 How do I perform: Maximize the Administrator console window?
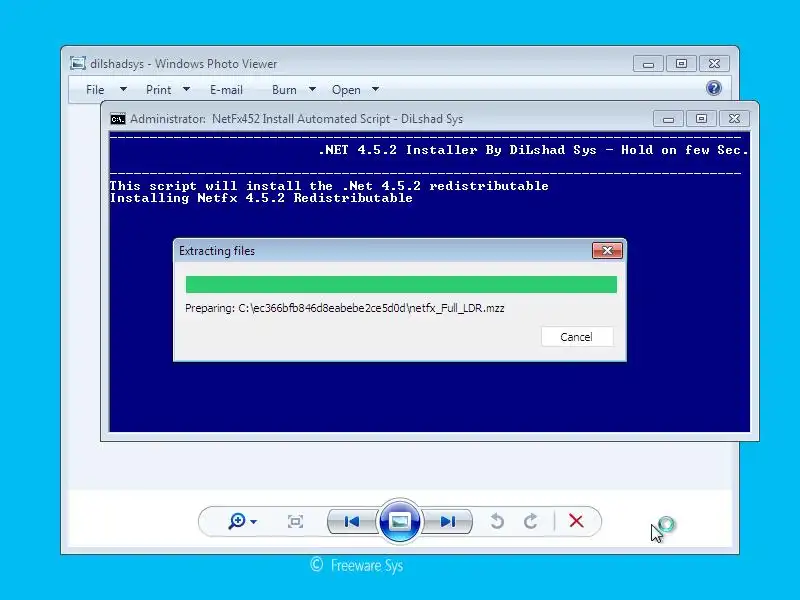click(701, 119)
